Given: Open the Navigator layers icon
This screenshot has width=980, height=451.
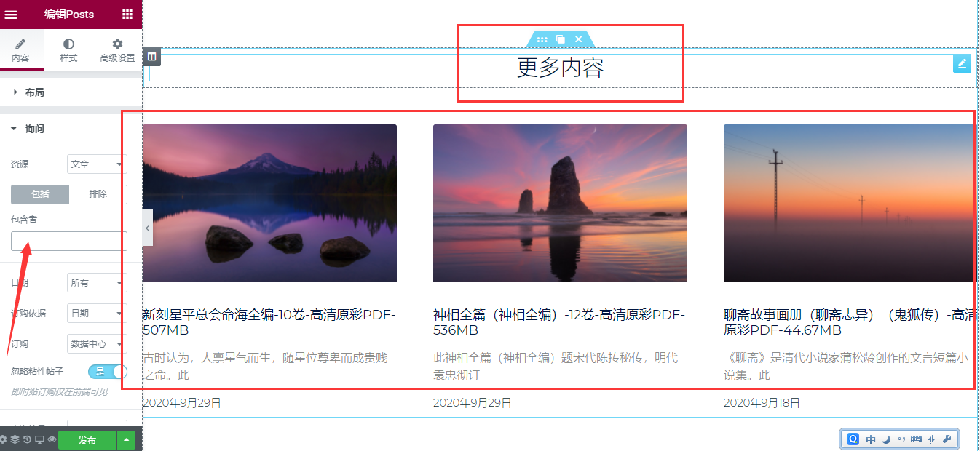Looking at the screenshot, I should coord(15,439).
